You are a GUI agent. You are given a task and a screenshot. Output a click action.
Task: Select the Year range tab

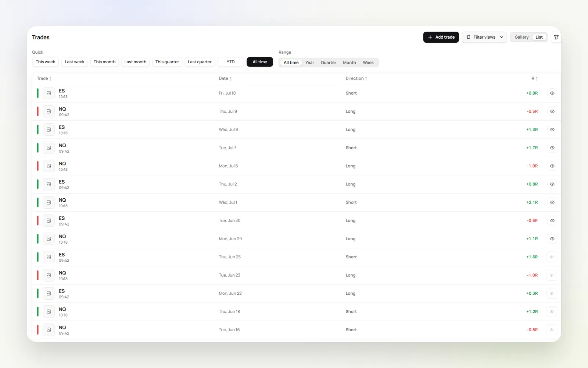tap(310, 63)
